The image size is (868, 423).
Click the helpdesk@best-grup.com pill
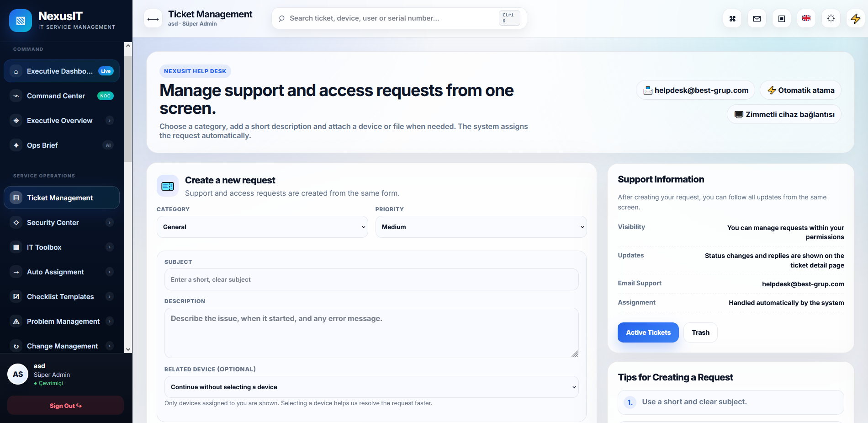pyautogui.click(x=696, y=90)
